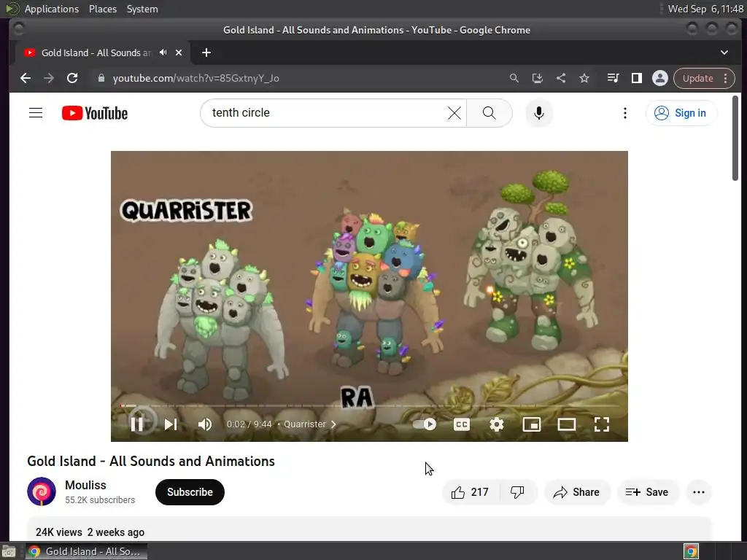Click the 55.2K subscribers text
The image size is (747, 560).
coord(100,500)
